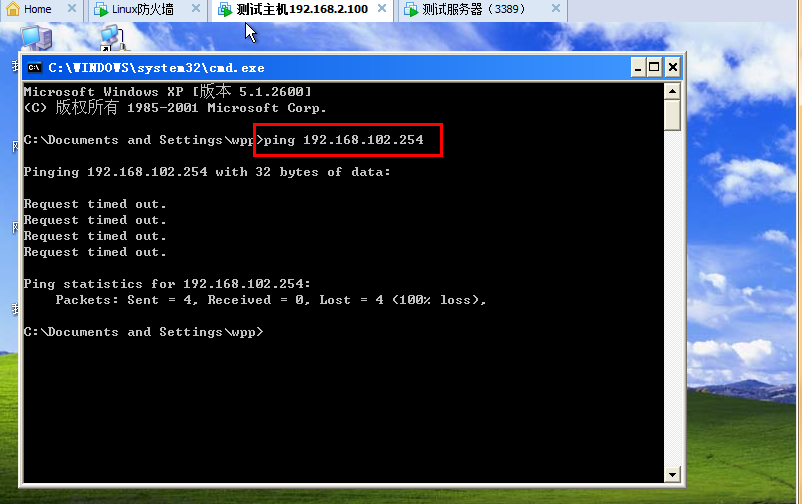The width and height of the screenshot is (802, 504).
Task: Close the Linux防火墙 tab
Action: tap(195, 9)
